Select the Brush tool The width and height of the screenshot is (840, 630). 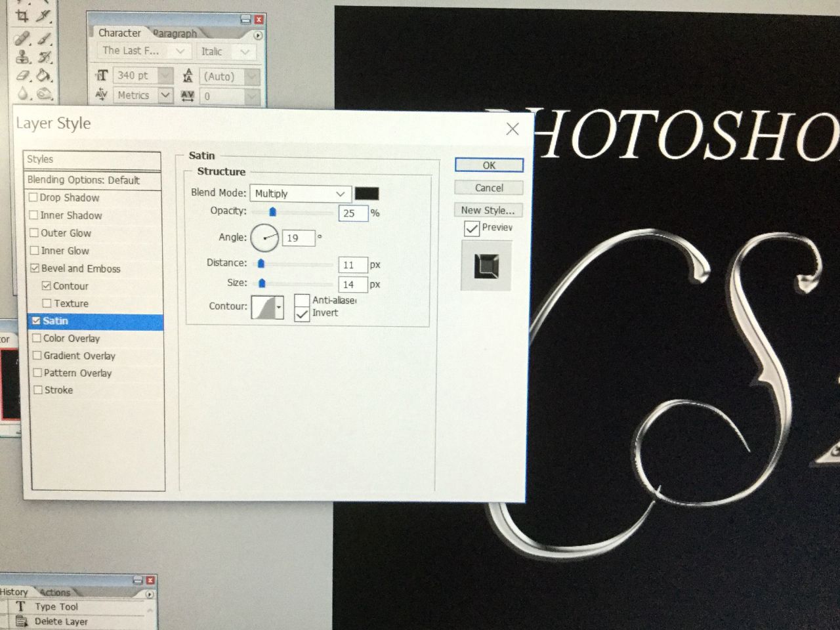(44, 38)
